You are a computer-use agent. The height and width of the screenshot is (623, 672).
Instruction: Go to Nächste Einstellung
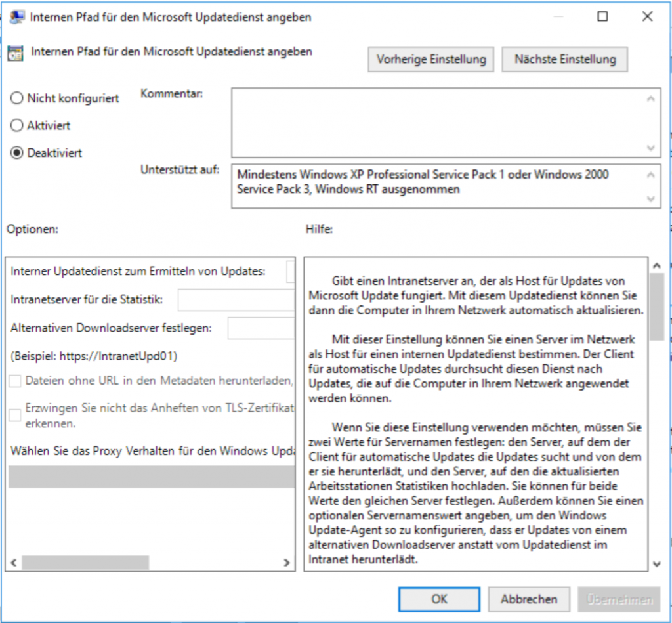click(565, 59)
